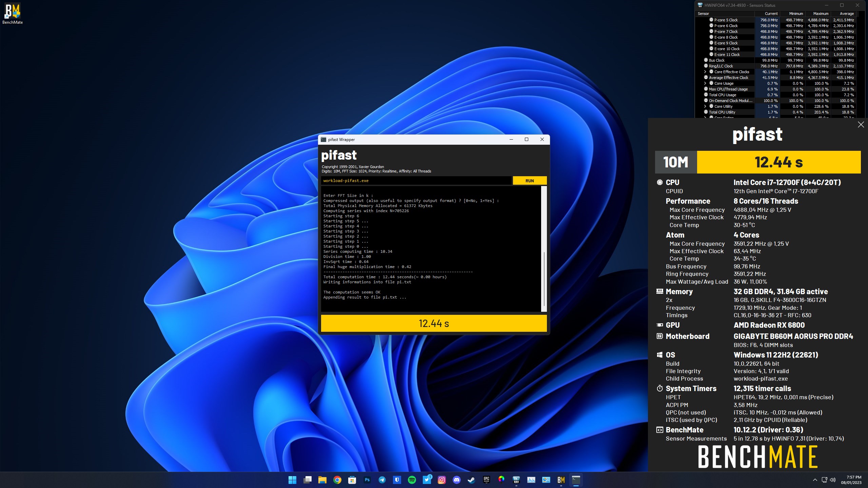Image resolution: width=868 pixels, height=488 pixels.
Task: Open network settings from system tray
Action: pyautogui.click(x=825, y=480)
